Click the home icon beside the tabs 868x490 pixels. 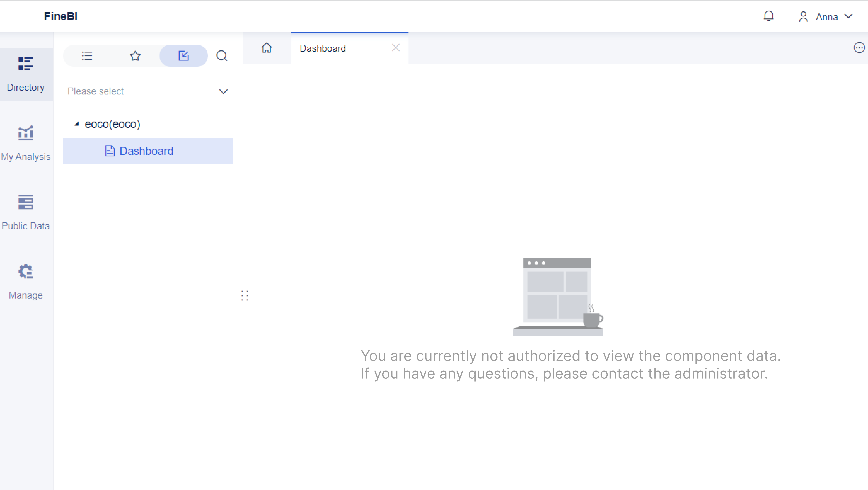pyautogui.click(x=266, y=48)
